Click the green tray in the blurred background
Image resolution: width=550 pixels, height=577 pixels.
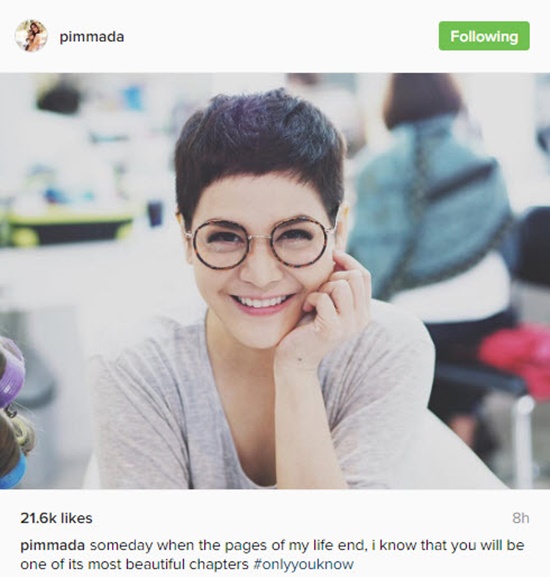66,226
